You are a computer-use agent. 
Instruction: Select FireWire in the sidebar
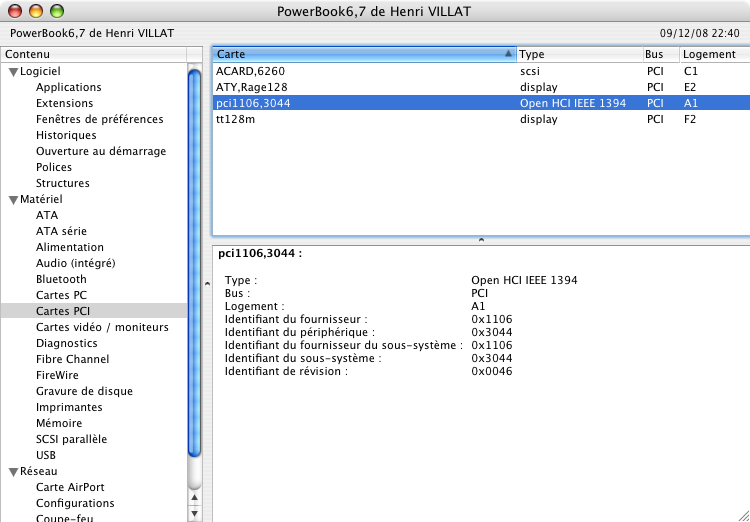[57, 375]
